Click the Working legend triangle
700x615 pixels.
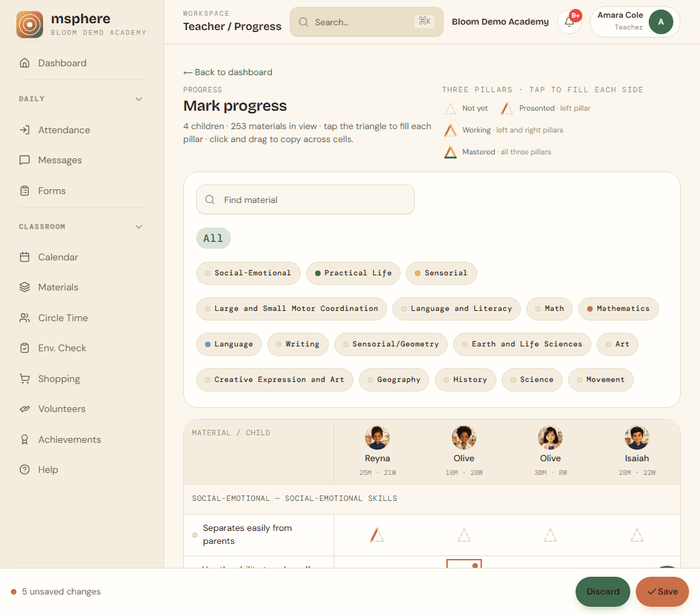click(x=450, y=131)
